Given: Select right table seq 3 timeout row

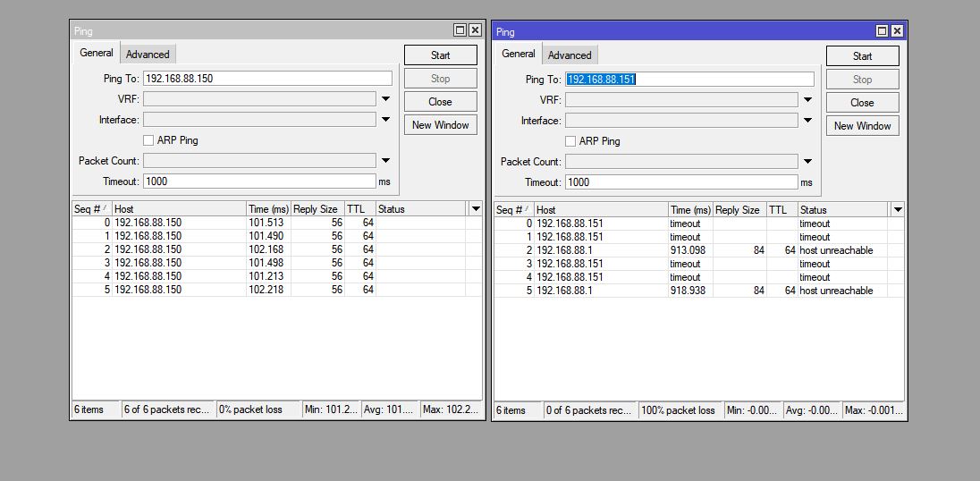Looking at the screenshot, I should (698, 264).
